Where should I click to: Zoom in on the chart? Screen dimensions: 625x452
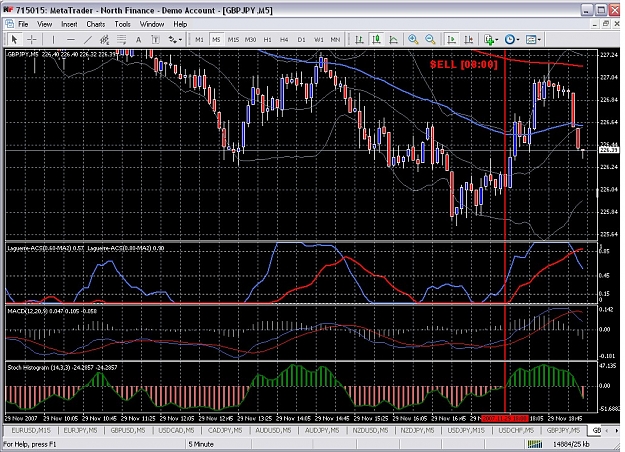pyautogui.click(x=413, y=39)
